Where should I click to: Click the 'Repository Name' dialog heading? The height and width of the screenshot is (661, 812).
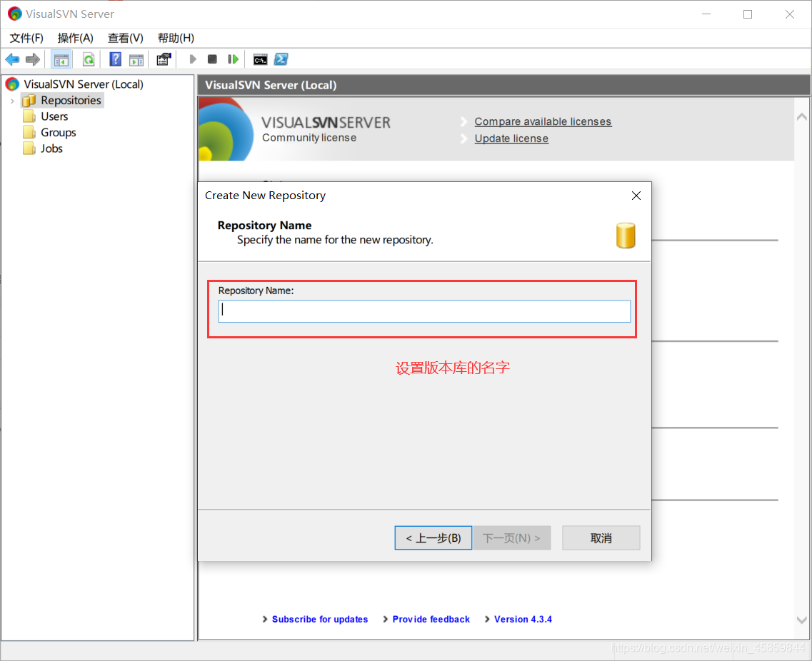264,225
